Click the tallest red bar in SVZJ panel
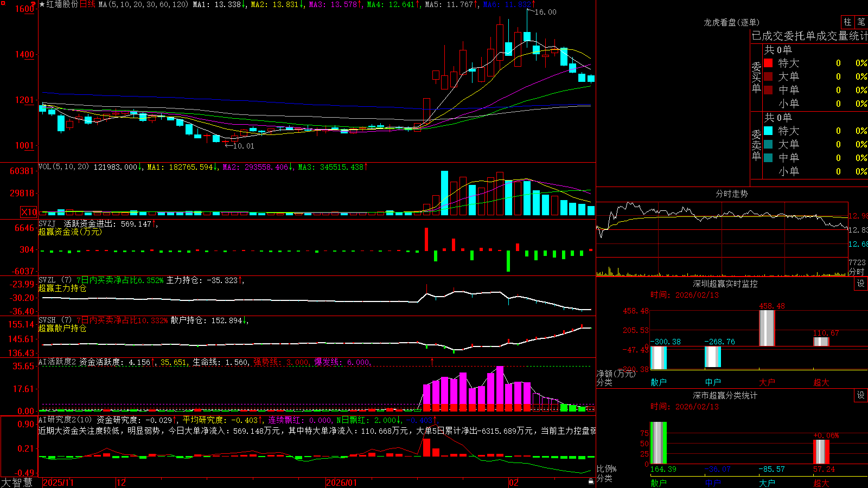The width and height of the screenshot is (868, 488). click(x=426, y=239)
